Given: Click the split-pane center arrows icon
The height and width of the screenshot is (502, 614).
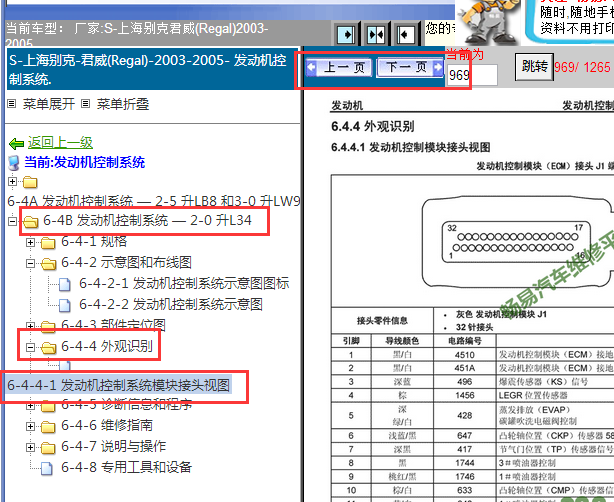Looking at the screenshot, I should (x=376, y=35).
